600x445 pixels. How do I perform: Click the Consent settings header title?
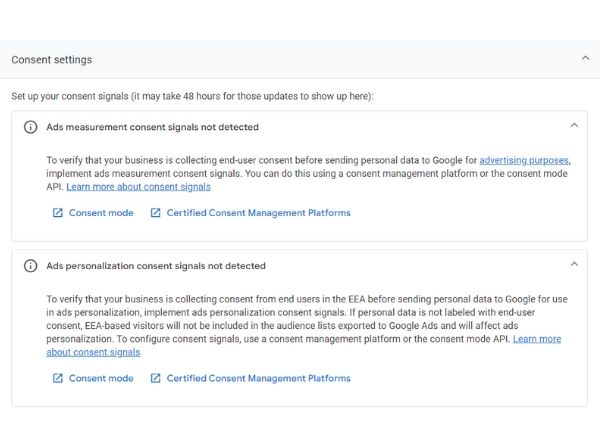click(x=52, y=60)
